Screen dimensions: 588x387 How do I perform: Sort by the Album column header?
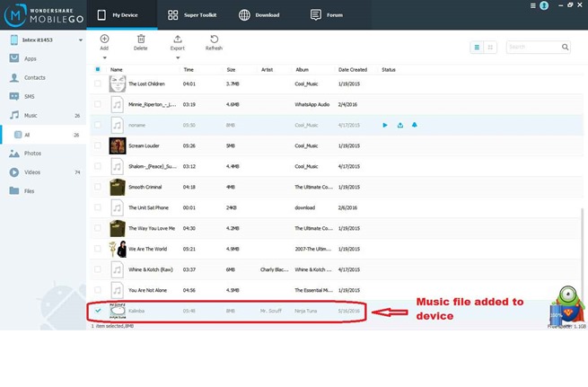tap(302, 70)
